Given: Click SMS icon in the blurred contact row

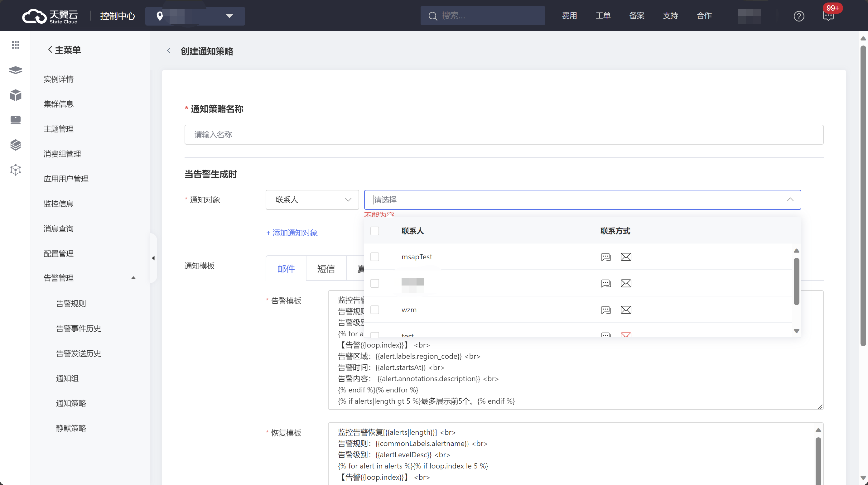Looking at the screenshot, I should coord(606,283).
